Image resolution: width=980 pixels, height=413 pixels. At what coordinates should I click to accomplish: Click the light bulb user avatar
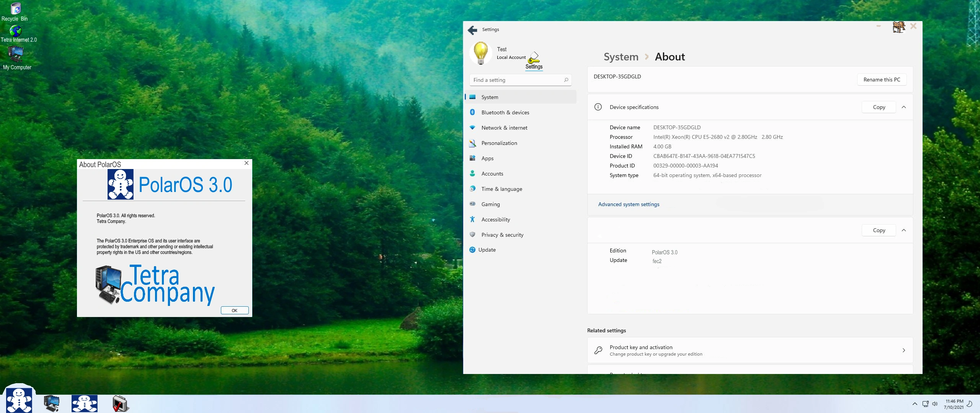[x=481, y=53]
